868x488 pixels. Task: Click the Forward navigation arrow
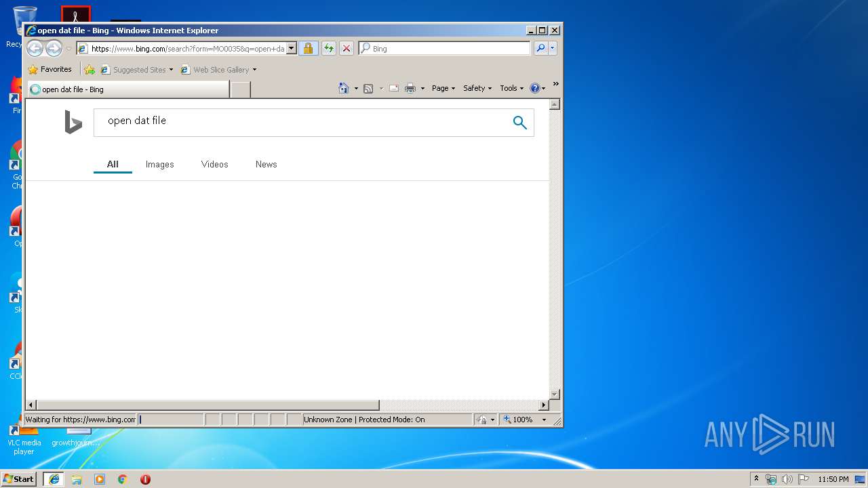point(54,48)
